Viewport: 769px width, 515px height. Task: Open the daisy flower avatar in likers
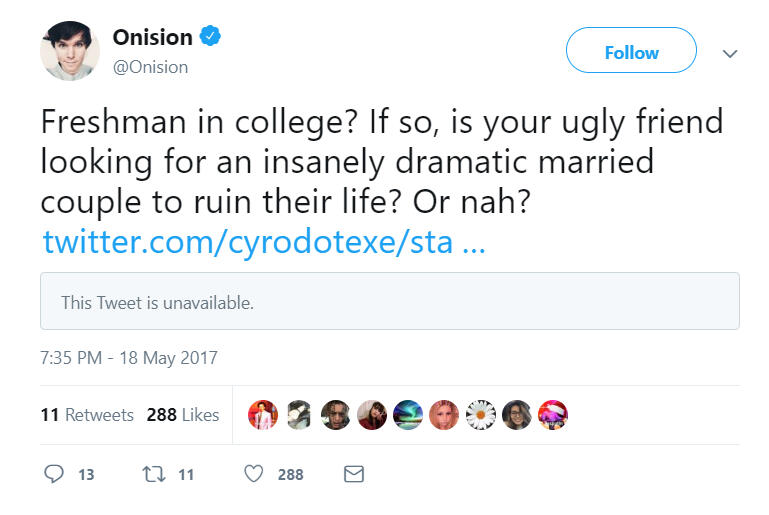481,415
